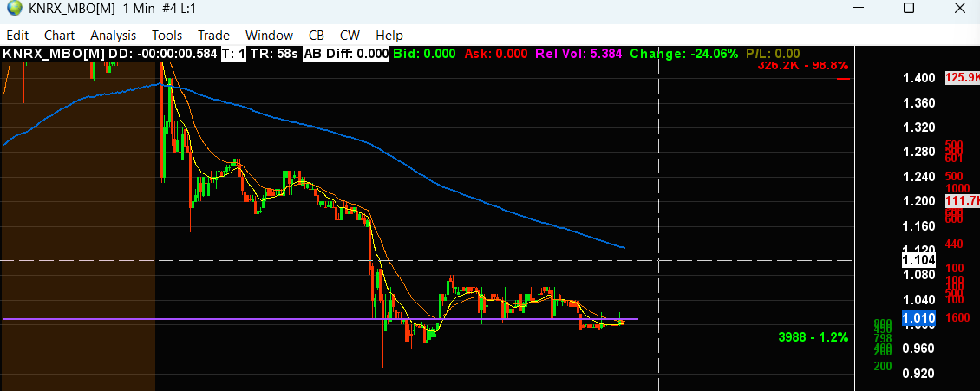Click the Rel Vol: 5.384 value
This screenshot has width=980, height=391.
(578, 54)
